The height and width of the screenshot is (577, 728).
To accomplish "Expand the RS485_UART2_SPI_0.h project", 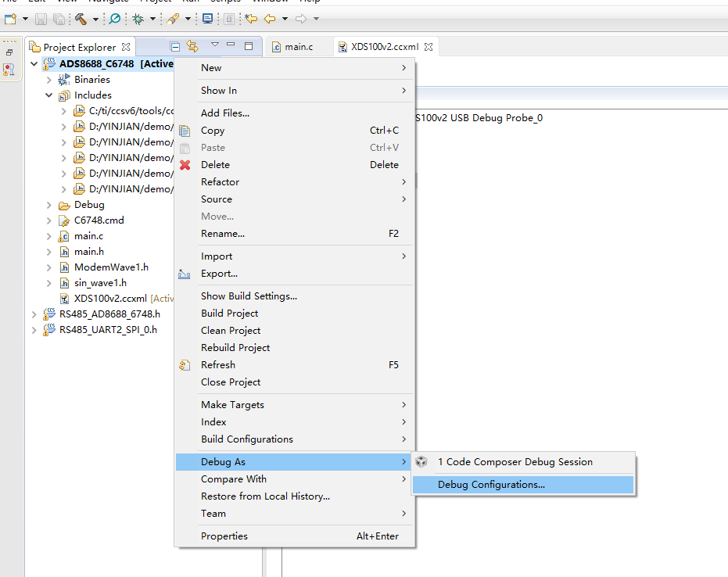I will (x=35, y=329).
